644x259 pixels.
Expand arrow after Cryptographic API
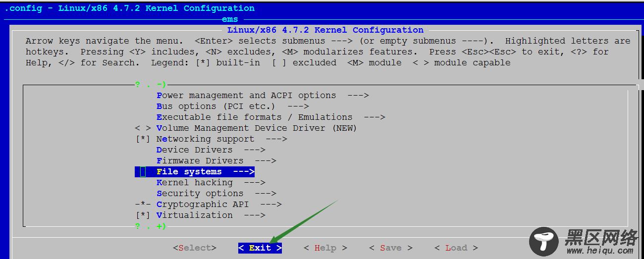pos(271,205)
